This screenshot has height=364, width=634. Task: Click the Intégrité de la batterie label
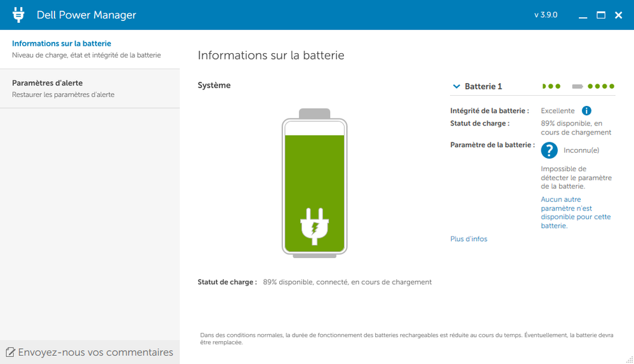click(489, 111)
